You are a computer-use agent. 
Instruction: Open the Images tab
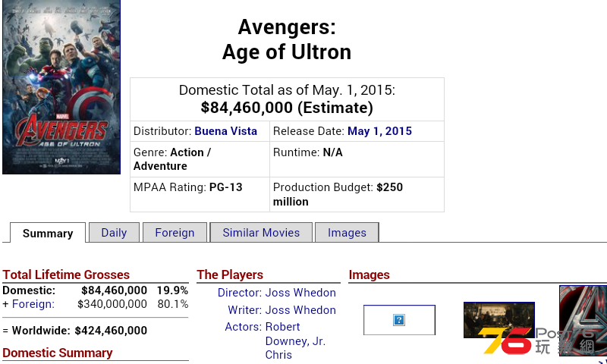[x=347, y=233]
